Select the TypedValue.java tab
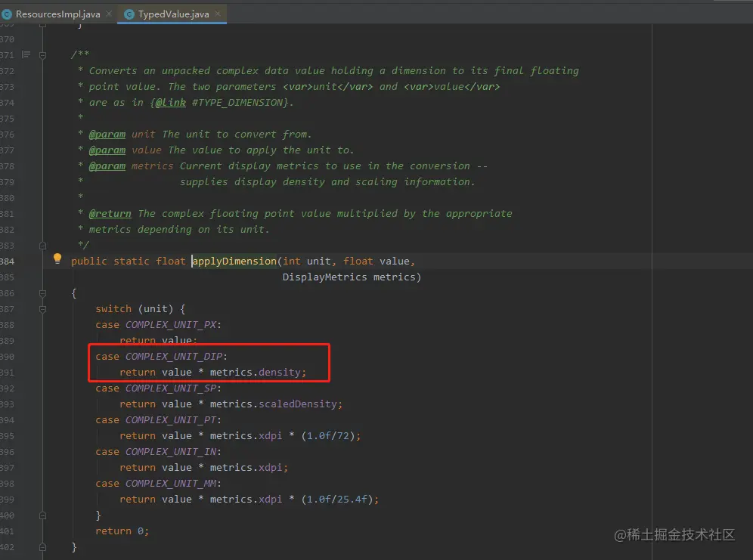The image size is (753, 560). (172, 14)
